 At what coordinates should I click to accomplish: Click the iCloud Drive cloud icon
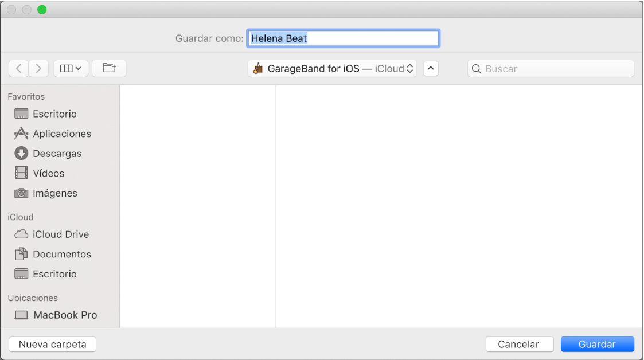point(21,234)
